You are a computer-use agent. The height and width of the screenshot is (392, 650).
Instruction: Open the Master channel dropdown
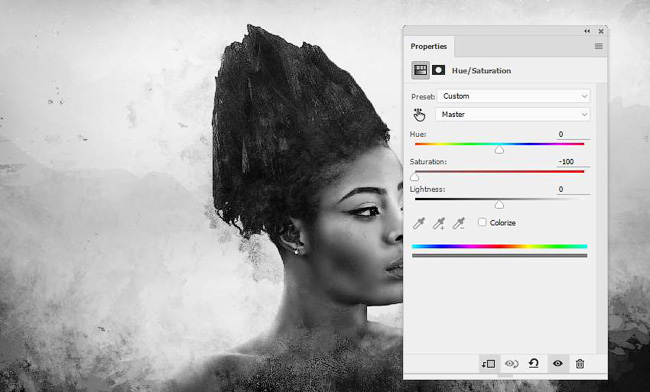click(x=512, y=114)
